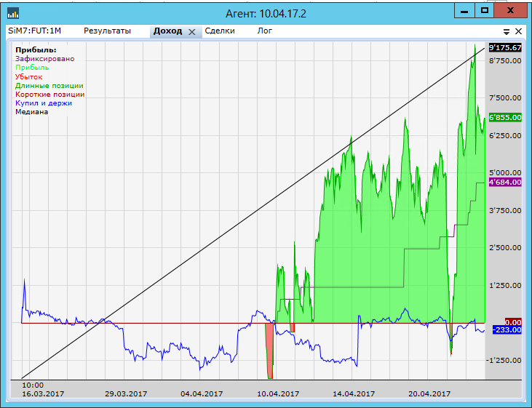The width and height of the screenshot is (532, 408).
Task: Click the 16.03.2017 date label
Action: (x=43, y=394)
